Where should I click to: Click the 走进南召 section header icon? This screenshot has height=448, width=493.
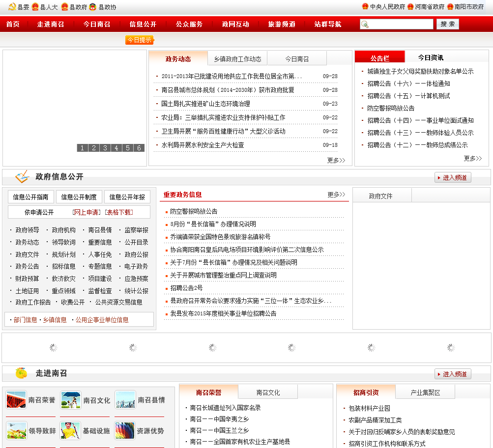tap(21, 373)
